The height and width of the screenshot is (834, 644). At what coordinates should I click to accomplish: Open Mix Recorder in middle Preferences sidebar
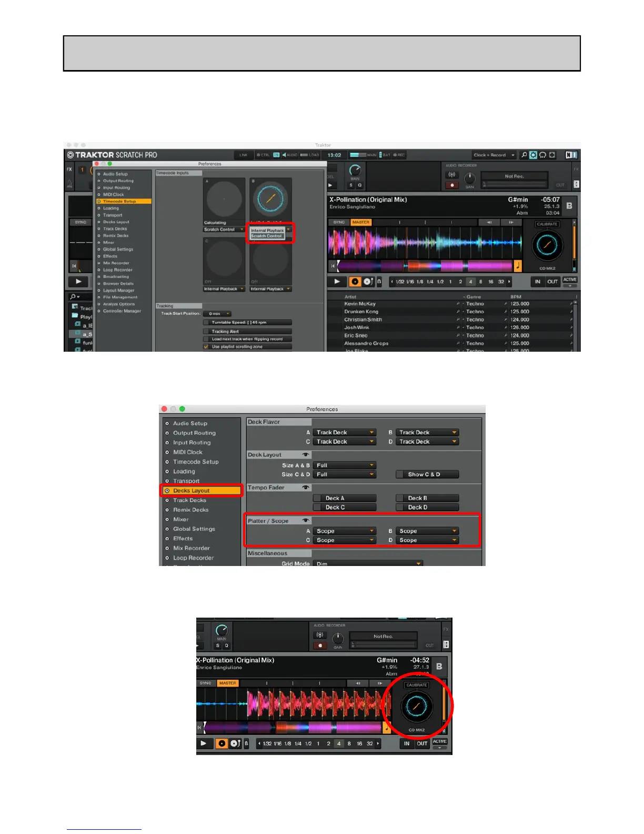(192, 548)
